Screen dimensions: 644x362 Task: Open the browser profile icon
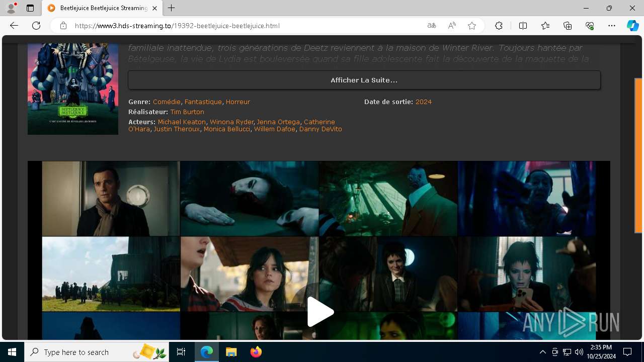pyautogui.click(x=11, y=8)
